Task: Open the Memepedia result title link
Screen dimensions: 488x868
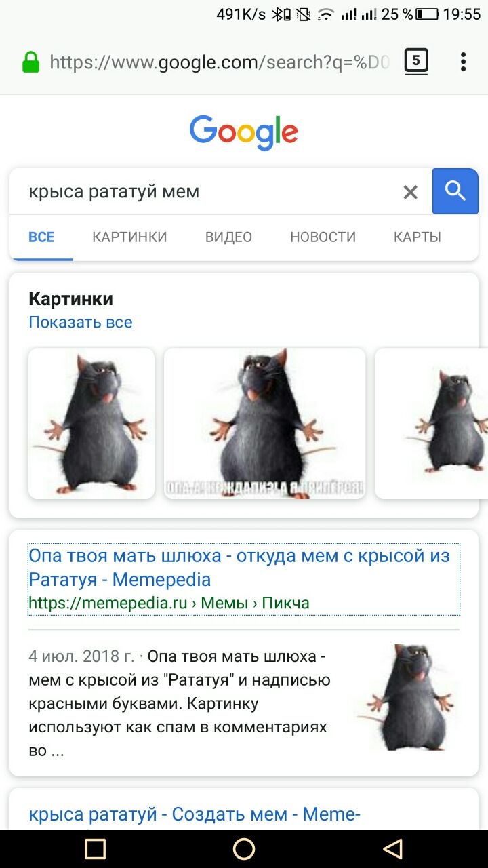Action: (239, 568)
